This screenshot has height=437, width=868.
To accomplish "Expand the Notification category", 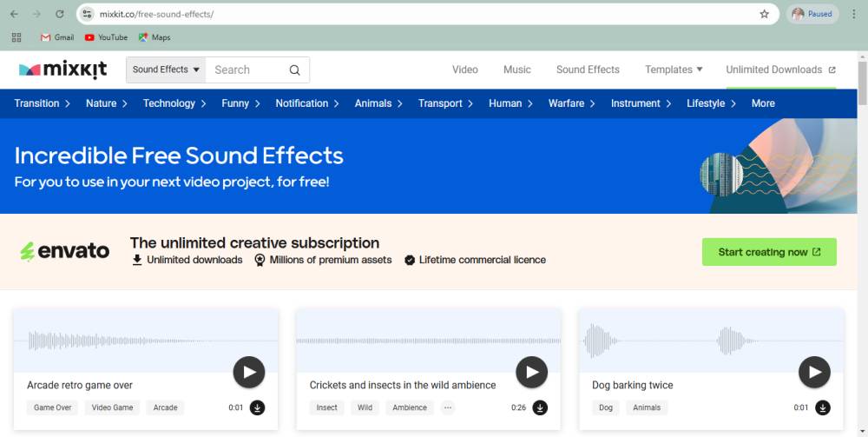I will tap(307, 103).
